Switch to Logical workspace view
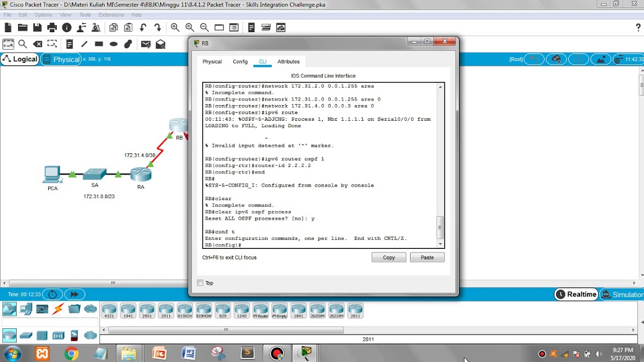644x362 pixels. tap(20, 59)
